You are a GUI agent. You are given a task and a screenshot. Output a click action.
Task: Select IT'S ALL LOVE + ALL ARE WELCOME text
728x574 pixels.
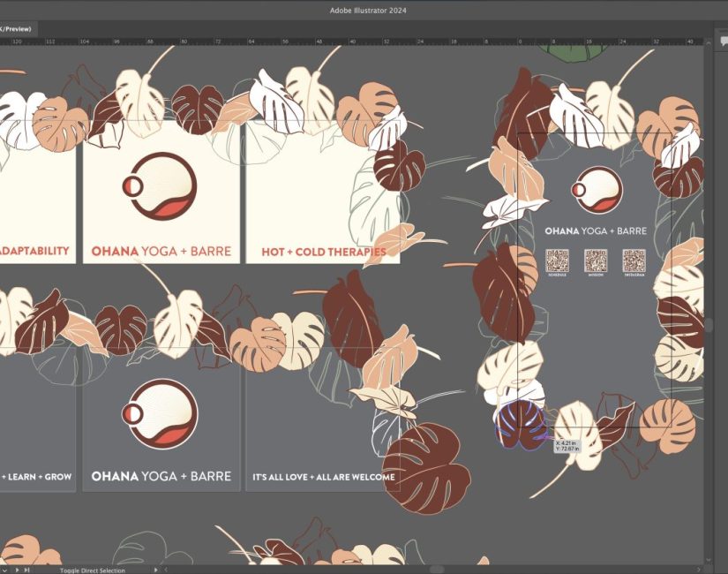(x=323, y=477)
